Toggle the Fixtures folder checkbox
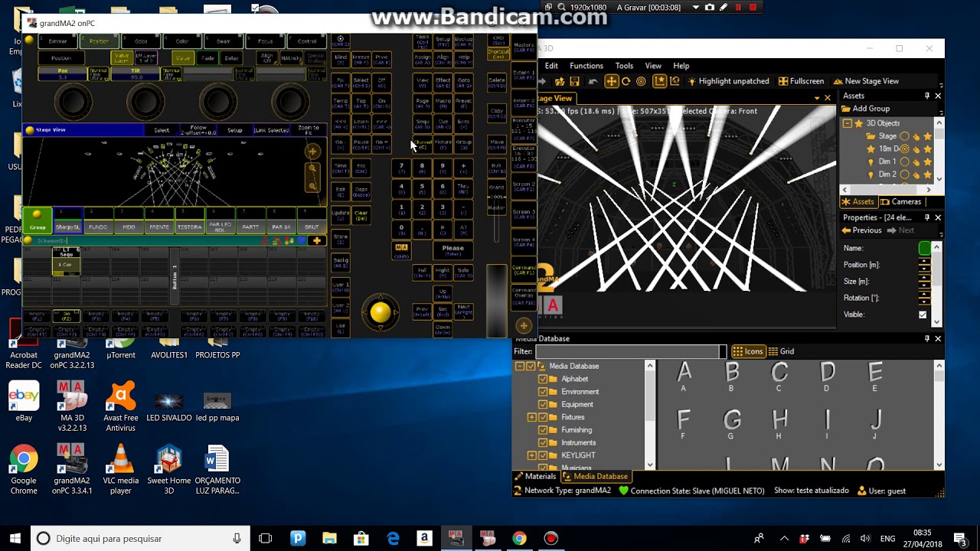 (543, 417)
